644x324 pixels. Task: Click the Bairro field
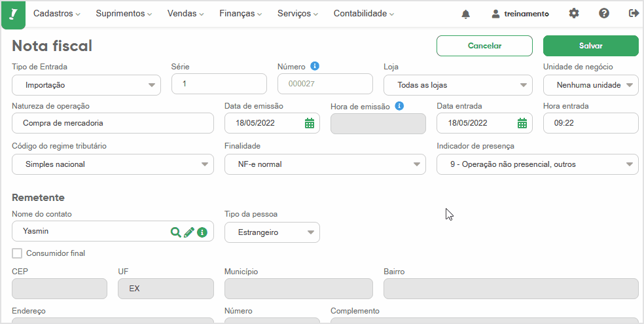coord(511,289)
